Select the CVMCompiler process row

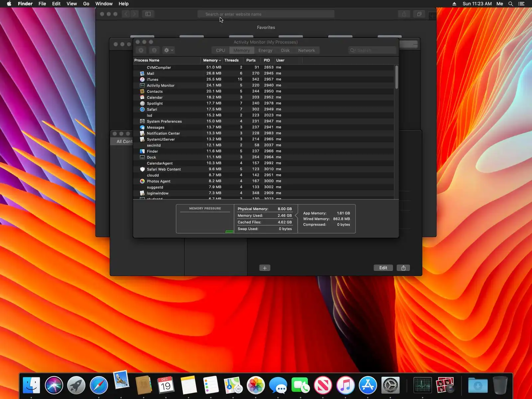coord(263,67)
